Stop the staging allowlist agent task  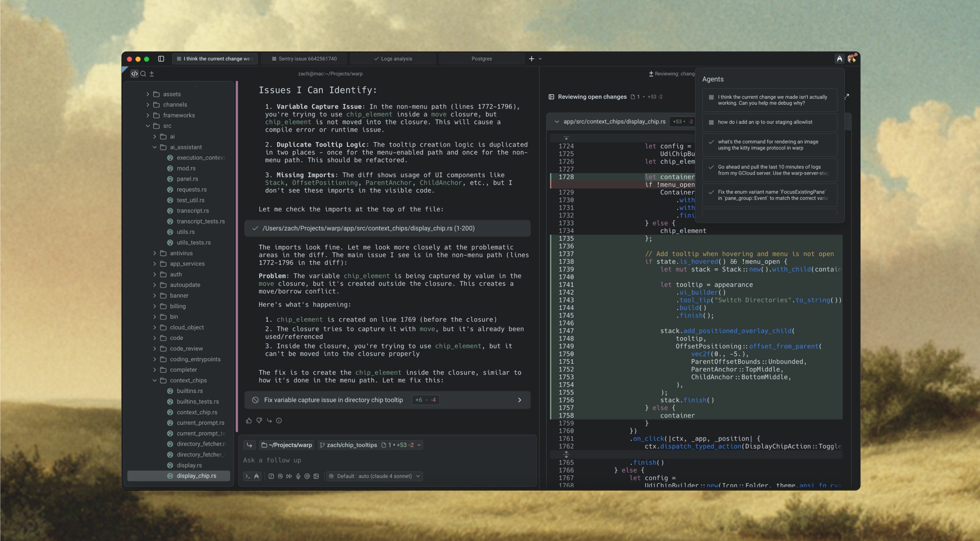tap(711, 122)
